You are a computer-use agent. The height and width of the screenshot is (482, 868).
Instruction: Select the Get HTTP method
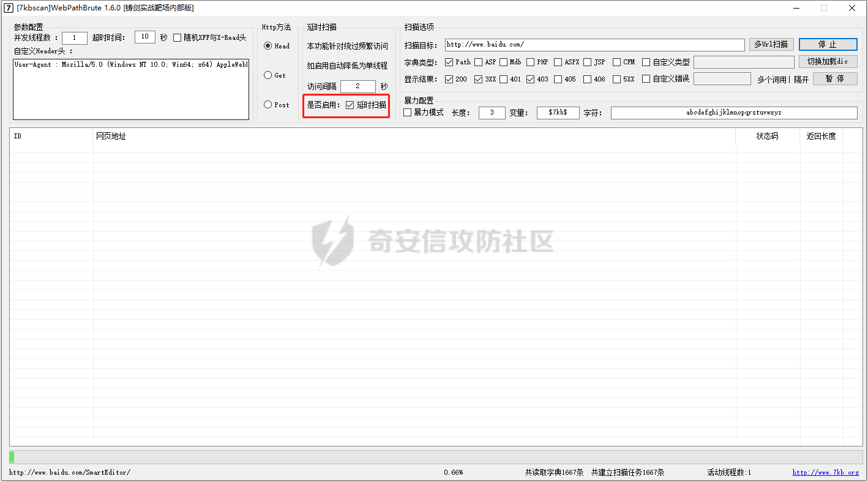pos(268,75)
